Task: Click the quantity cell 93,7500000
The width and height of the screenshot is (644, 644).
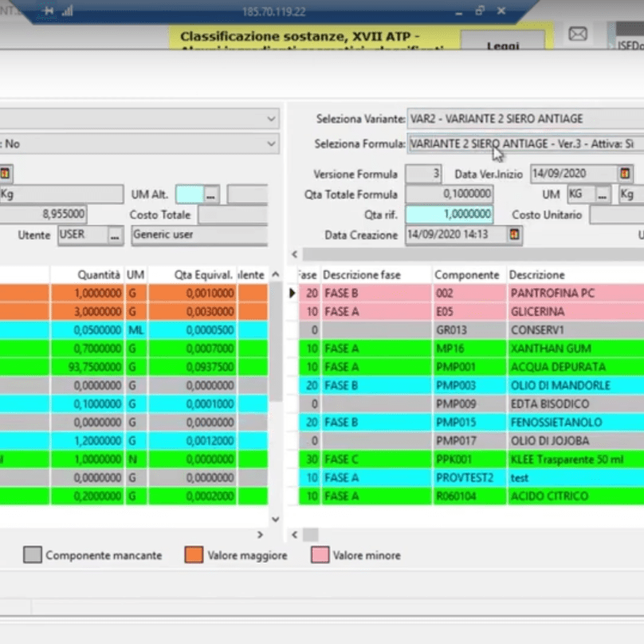Action: click(x=87, y=367)
